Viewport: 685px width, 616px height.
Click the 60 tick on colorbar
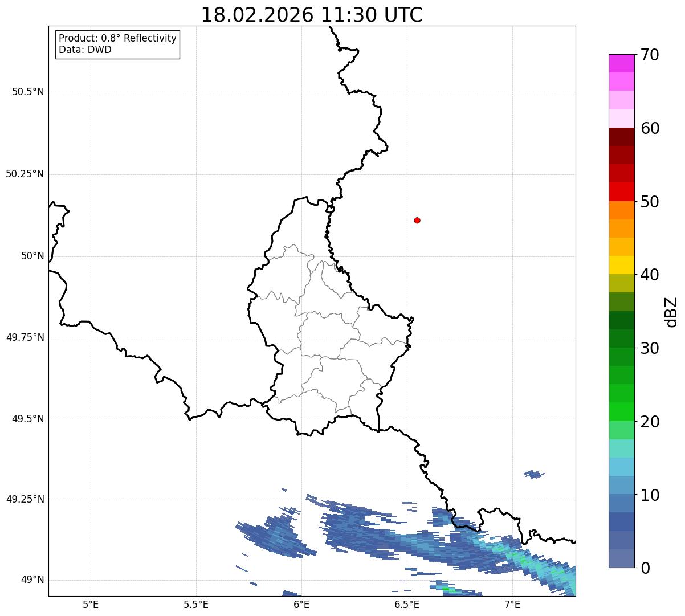click(x=650, y=128)
